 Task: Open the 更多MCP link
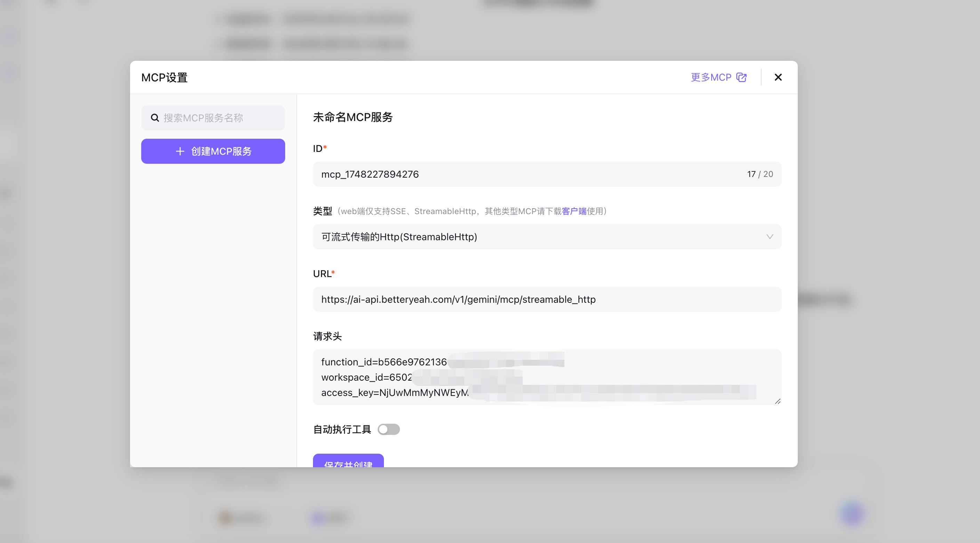[x=710, y=77]
